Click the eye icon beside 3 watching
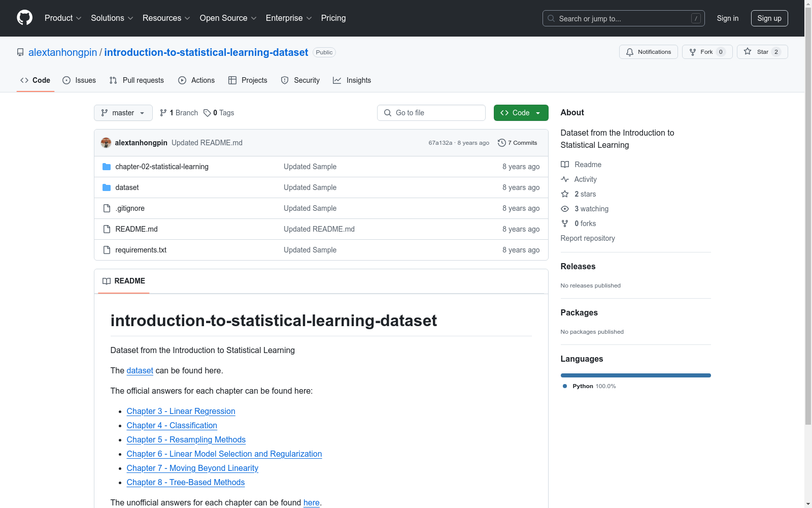This screenshot has height=508, width=812. pyautogui.click(x=565, y=209)
